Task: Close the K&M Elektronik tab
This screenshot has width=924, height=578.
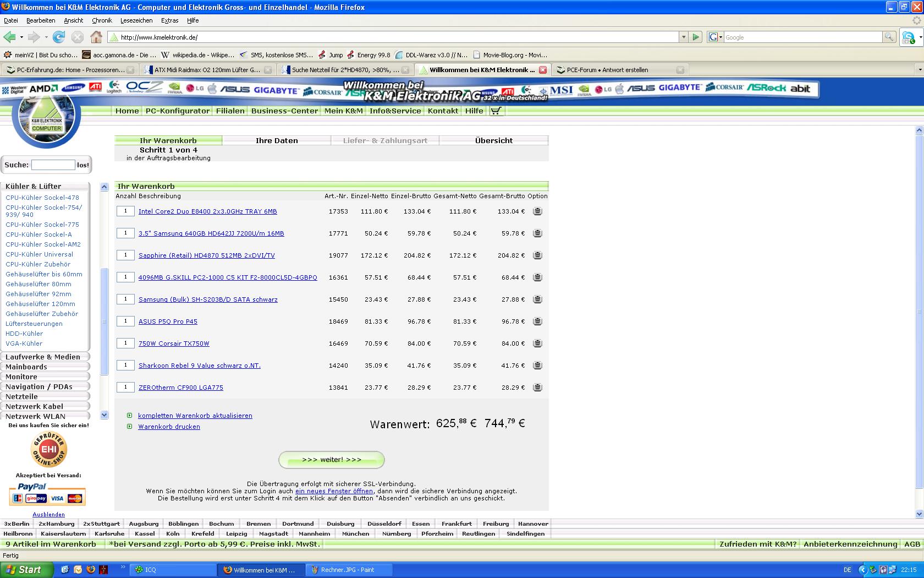Action: coord(543,70)
